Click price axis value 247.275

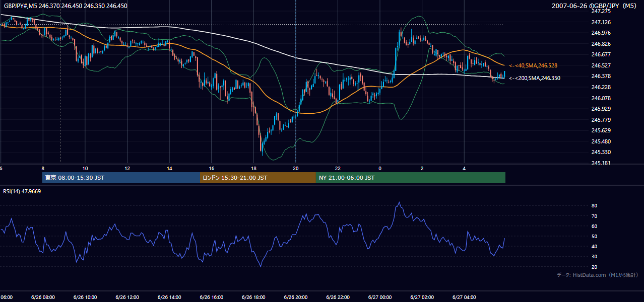[x=601, y=11]
